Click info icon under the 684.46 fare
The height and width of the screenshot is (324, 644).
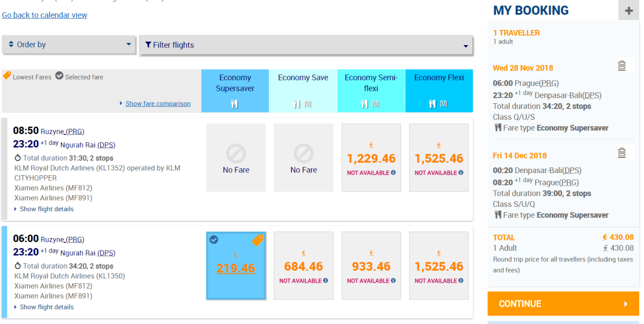point(326,280)
